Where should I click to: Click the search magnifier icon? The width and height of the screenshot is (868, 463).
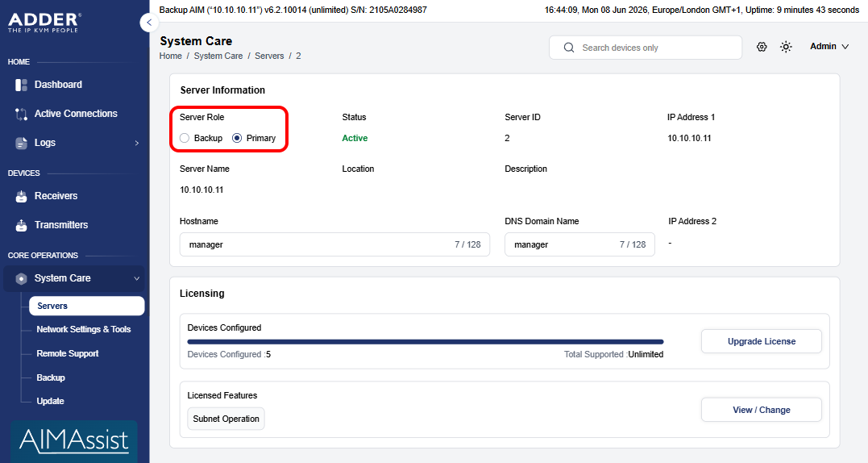[568, 48]
